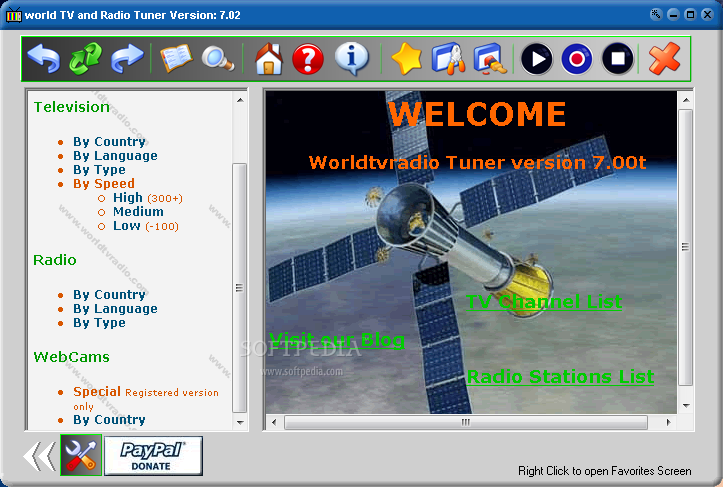
Task: Click the left panel vertical scrollbar thumb
Action: click(x=240, y=287)
